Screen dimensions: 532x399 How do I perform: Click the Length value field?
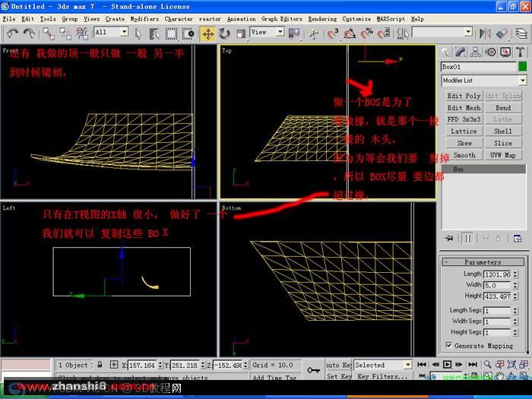[x=497, y=274]
